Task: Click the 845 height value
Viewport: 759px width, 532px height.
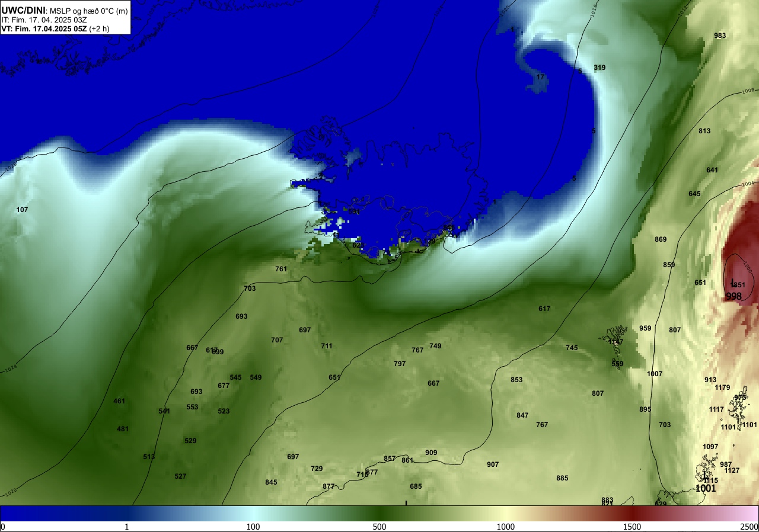Action: pyautogui.click(x=271, y=482)
